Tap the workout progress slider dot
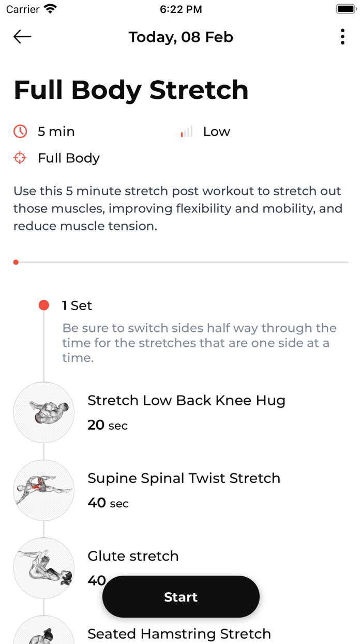The height and width of the screenshot is (644, 362). [x=16, y=262]
